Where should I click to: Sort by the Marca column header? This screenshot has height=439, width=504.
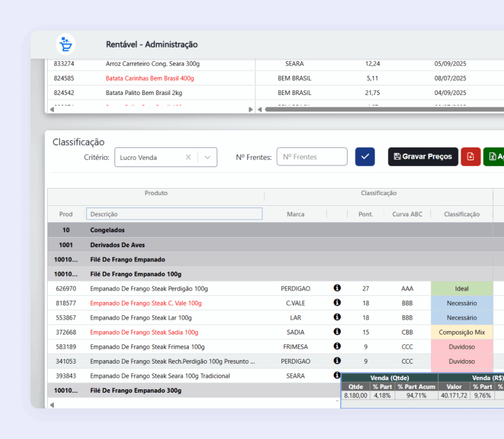295,214
